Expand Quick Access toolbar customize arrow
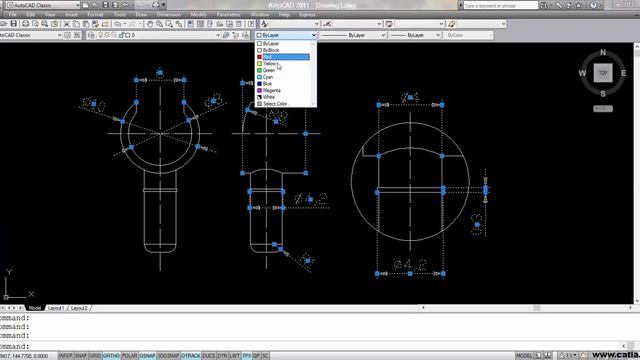The width and height of the screenshot is (640, 360). pos(163,5)
